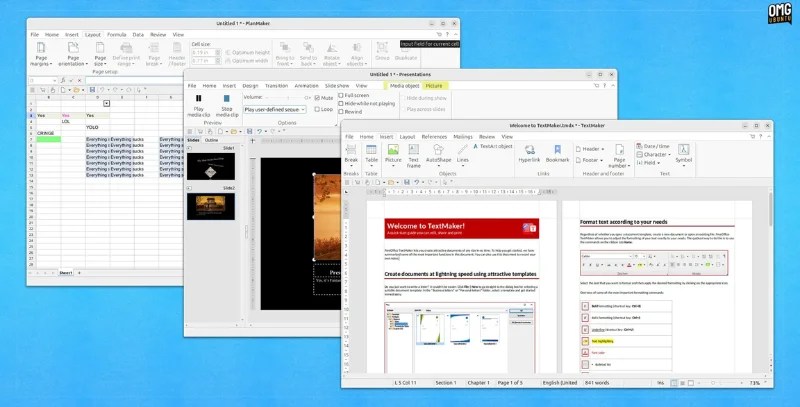Open Page orientation in PlanMaker ribbon
The height and width of the screenshot is (407, 800).
[x=73, y=54]
